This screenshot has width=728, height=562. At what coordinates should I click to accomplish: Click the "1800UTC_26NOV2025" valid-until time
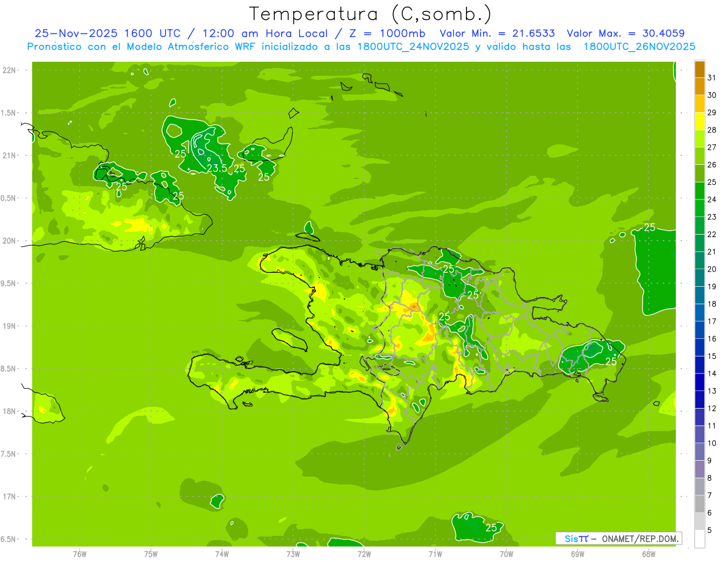[639, 47]
